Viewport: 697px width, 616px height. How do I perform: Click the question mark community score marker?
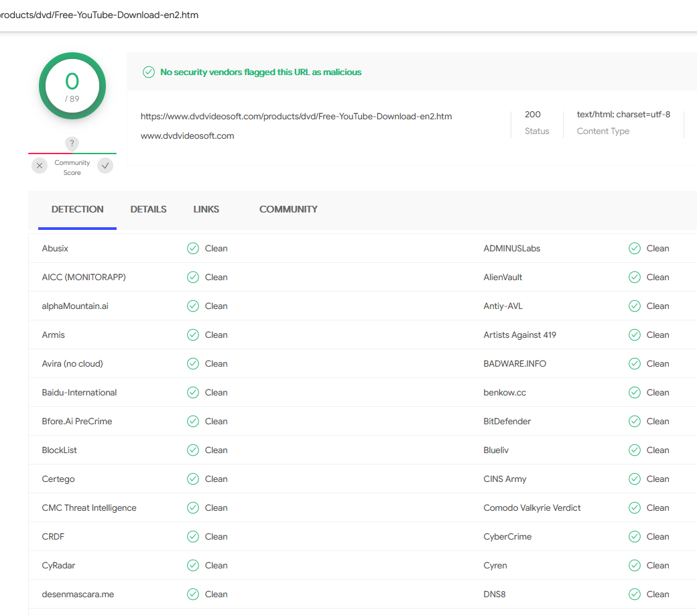pyautogui.click(x=72, y=143)
